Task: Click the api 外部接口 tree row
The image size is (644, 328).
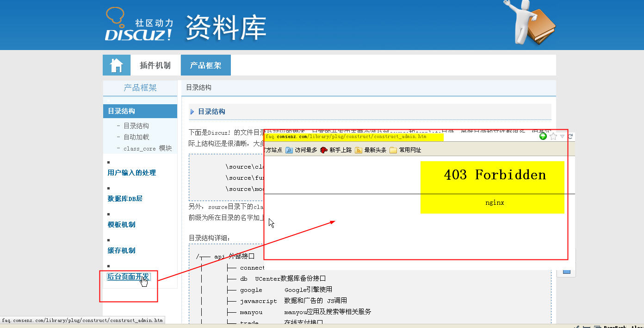Action: point(225,256)
